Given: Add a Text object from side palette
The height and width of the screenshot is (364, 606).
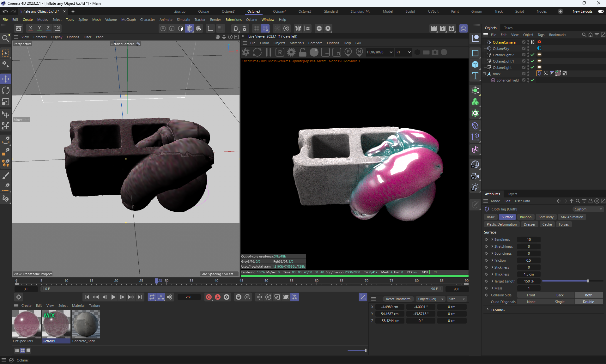Looking at the screenshot, I should point(475,76).
